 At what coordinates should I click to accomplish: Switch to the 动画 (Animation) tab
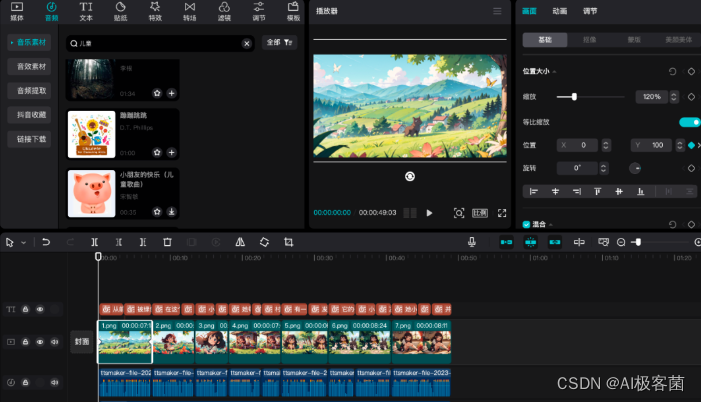(559, 11)
